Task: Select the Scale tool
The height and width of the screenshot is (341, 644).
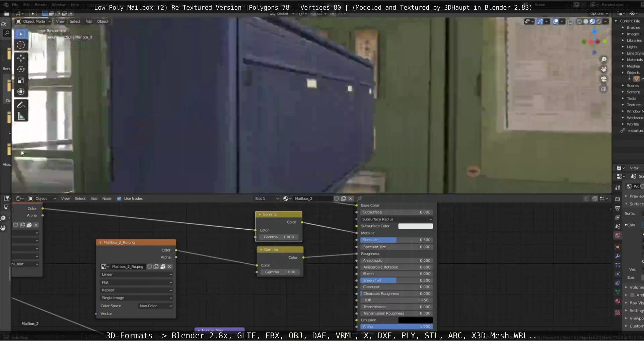Action: coord(21,80)
